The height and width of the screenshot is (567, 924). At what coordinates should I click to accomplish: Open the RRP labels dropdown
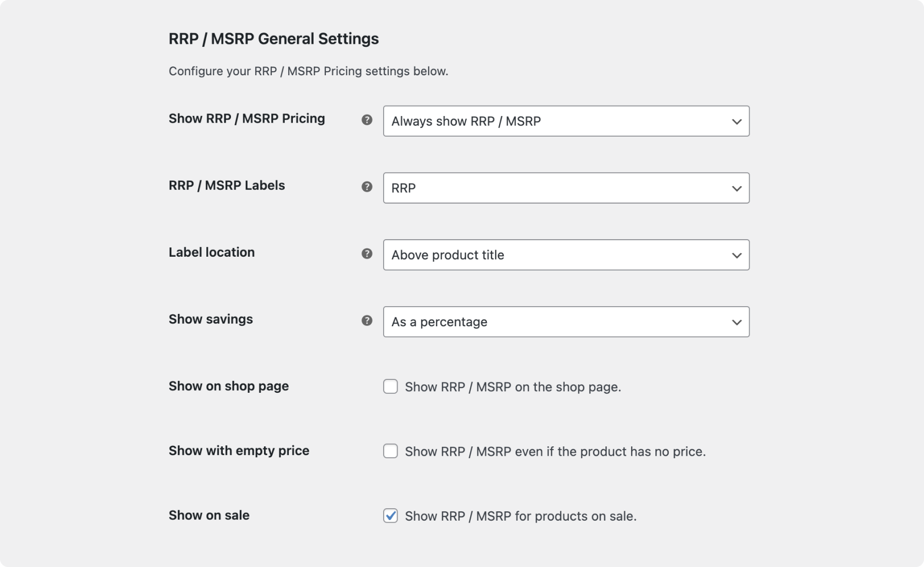point(566,188)
